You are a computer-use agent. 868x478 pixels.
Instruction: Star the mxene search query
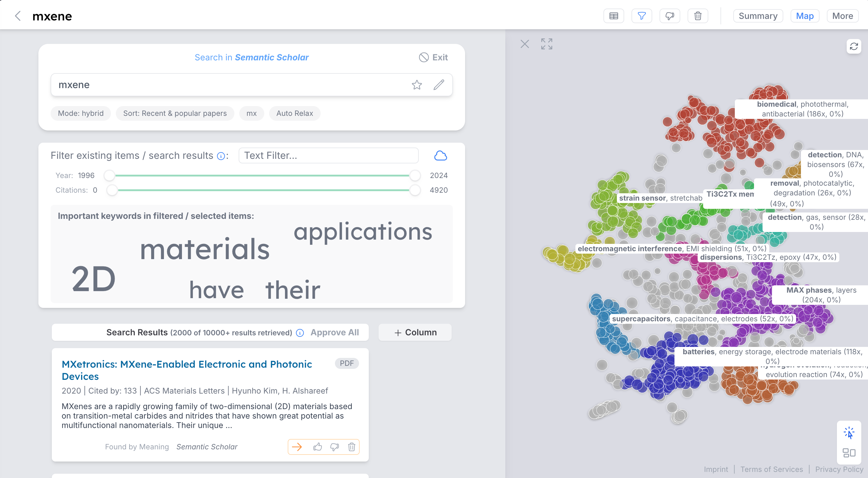click(417, 85)
